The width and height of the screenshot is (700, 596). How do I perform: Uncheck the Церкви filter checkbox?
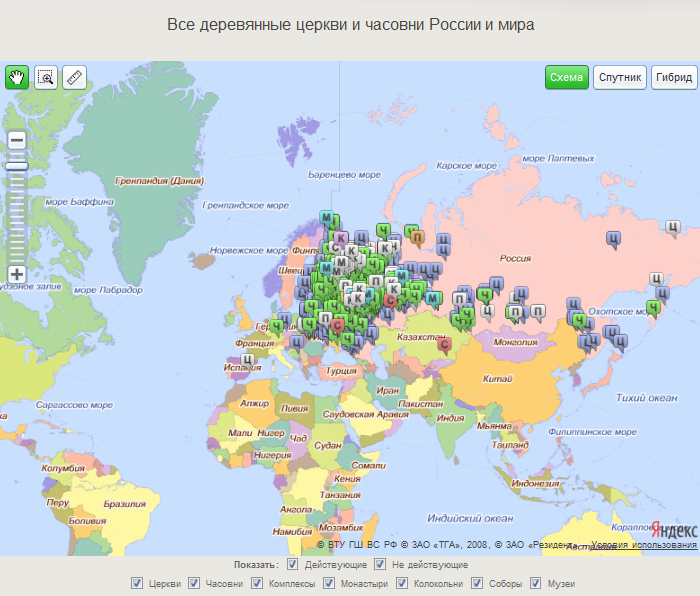(x=137, y=583)
